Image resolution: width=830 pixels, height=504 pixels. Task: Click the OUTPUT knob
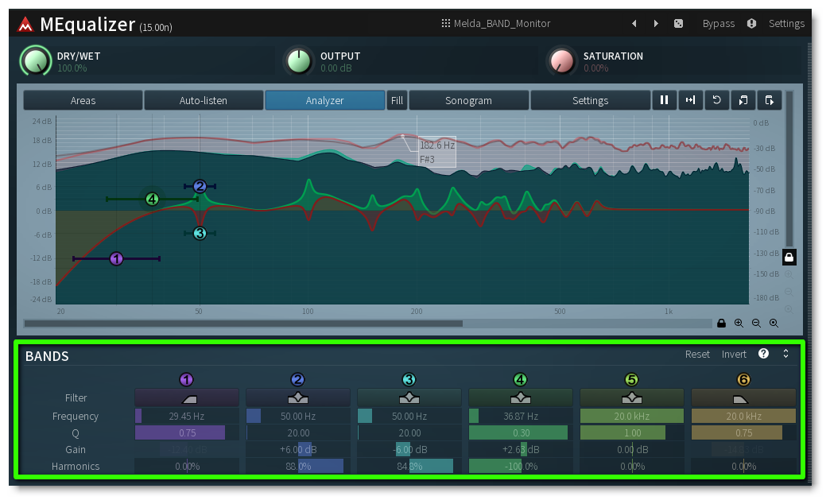pyautogui.click(x=299, y=61)
